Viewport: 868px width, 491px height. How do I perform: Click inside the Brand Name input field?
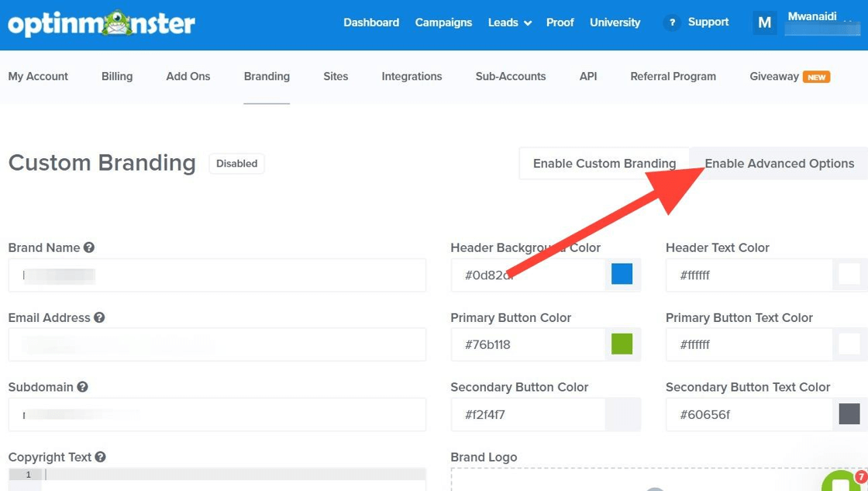[217, 275]
